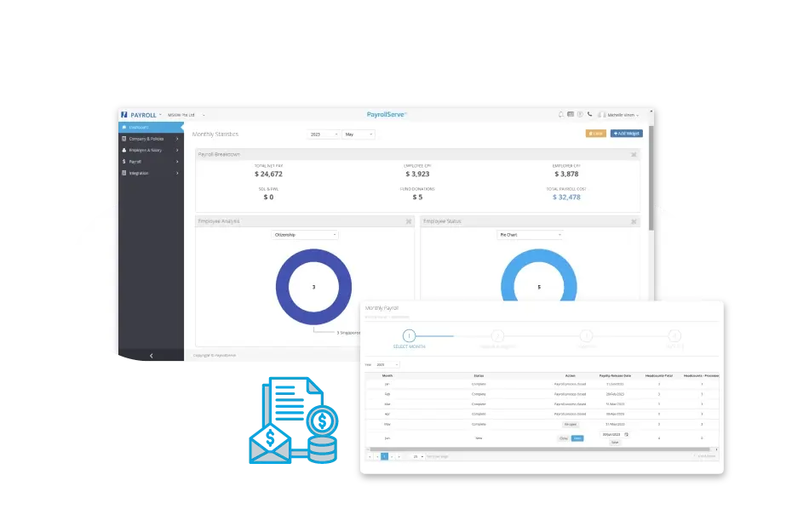This screenshot has width=792, height=532.
Task: Click the blue button in Jun row
Action: (x=577, y=438)
